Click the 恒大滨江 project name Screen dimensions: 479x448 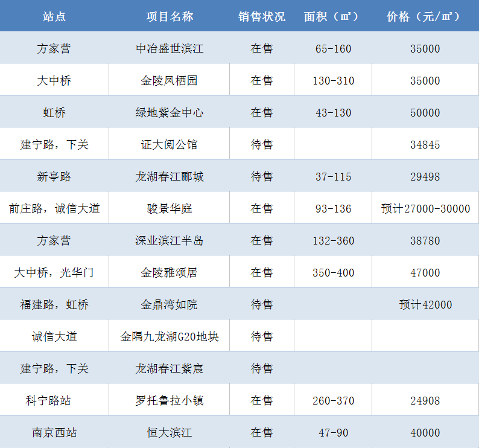click(x=170, y=432)
